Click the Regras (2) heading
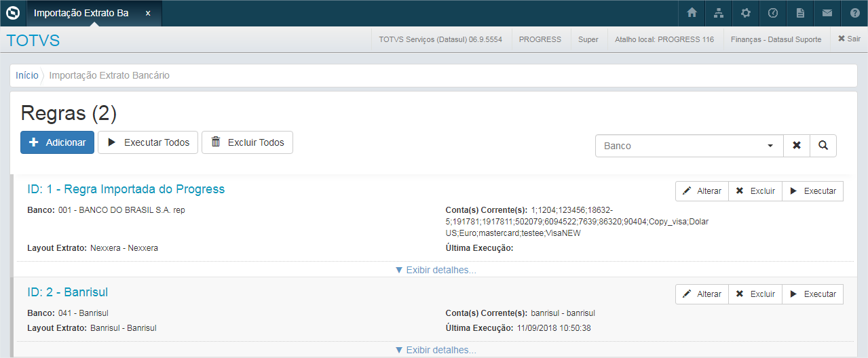Viewport: 868px width, 358px height. point(69,113)
